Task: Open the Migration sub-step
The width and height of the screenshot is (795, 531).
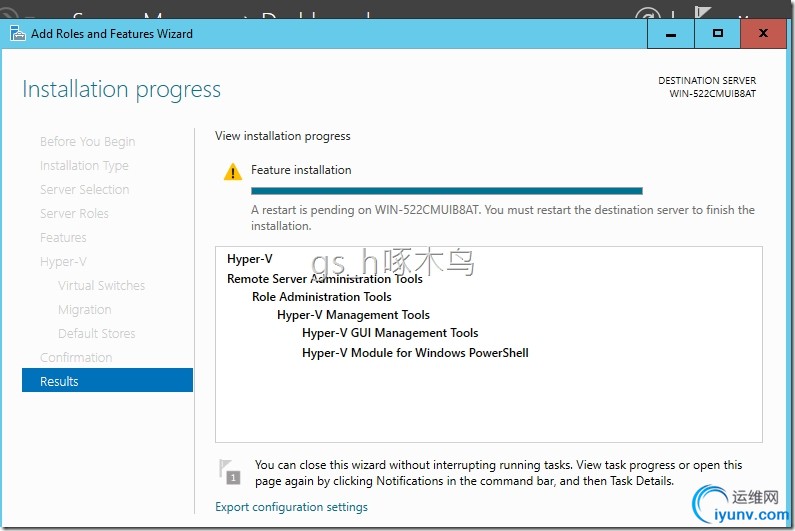Action: (x=85, y=309)
